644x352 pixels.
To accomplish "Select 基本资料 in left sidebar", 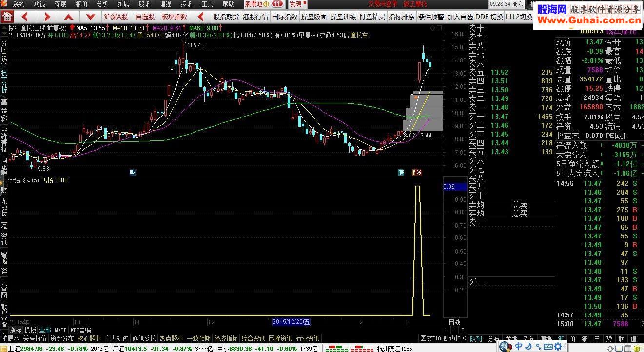I will pyautogui.click(x=4, y=111).
